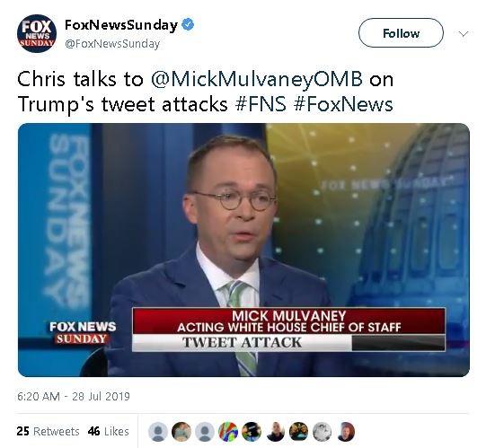Open the @FoxNewsSunday handle link
Screen dimensions: 495x448
coord(112,43)
